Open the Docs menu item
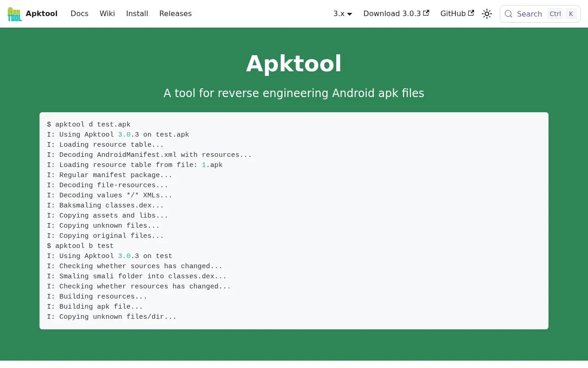The width and height of the screenshot is (588, 368). coord(79,14)
